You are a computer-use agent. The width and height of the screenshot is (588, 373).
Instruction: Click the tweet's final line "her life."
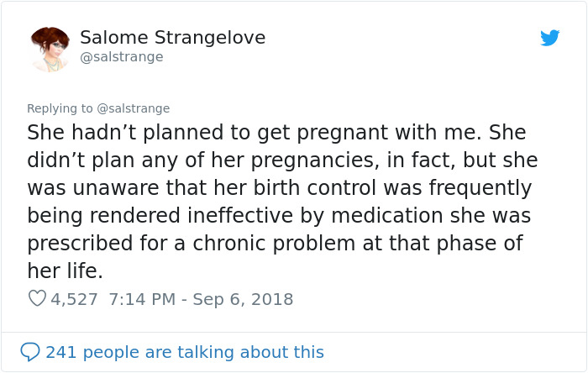[x=65, y=271]
